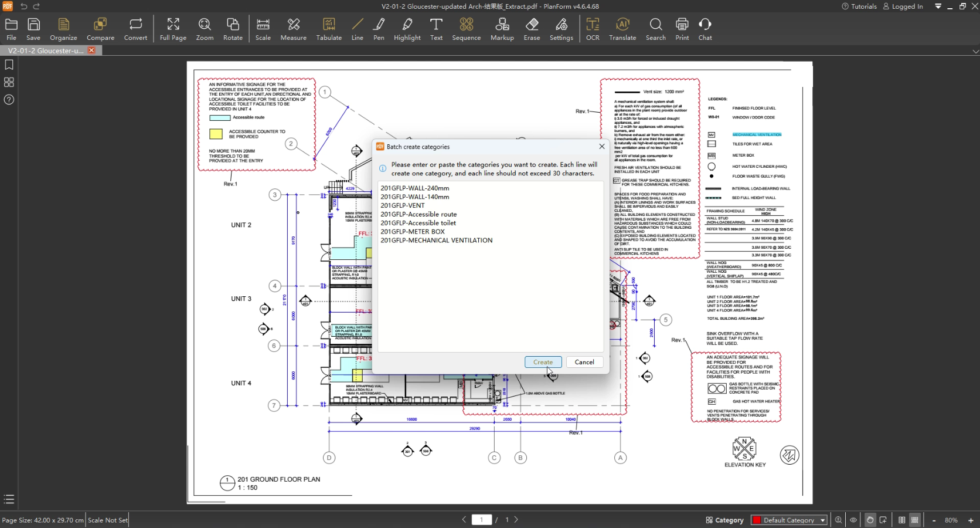Switch to the V2-01-2 Gloucester document tab
The image size is (980, 528).
pyautogui.click(x=46, y=51)
